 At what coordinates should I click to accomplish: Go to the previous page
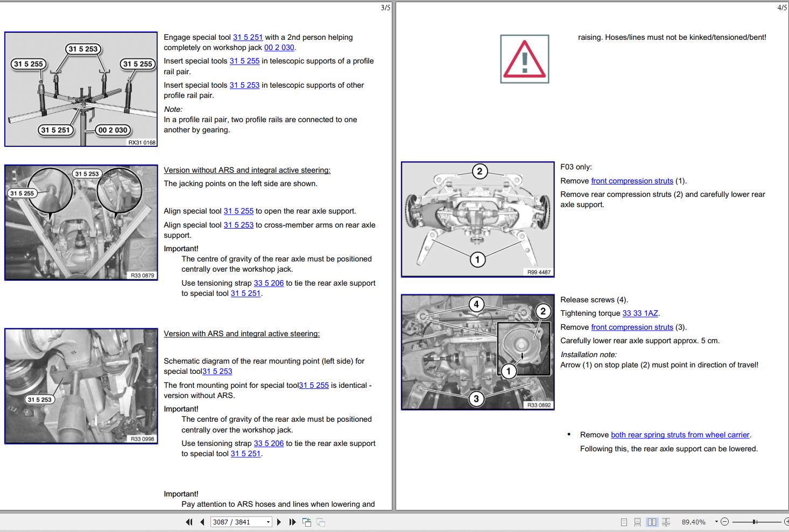(x=202, y=522)
